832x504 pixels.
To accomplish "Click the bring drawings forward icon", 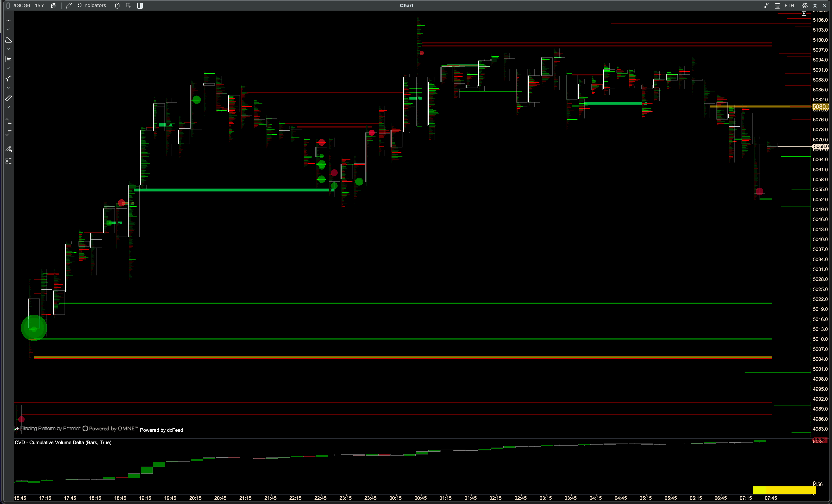I will click(8, 121).
